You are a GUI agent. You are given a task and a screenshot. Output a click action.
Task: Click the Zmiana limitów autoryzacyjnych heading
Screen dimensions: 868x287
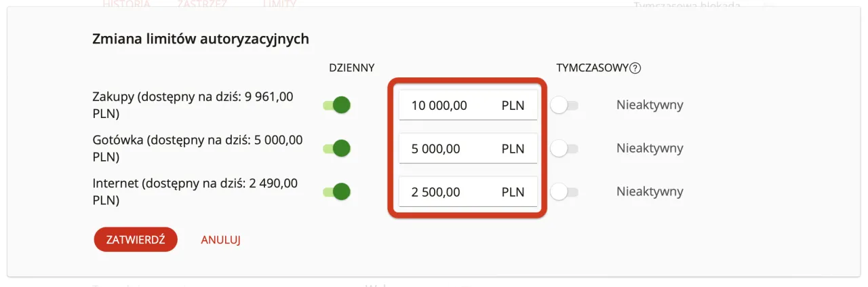pyautogui.click(x=200, y=39)
